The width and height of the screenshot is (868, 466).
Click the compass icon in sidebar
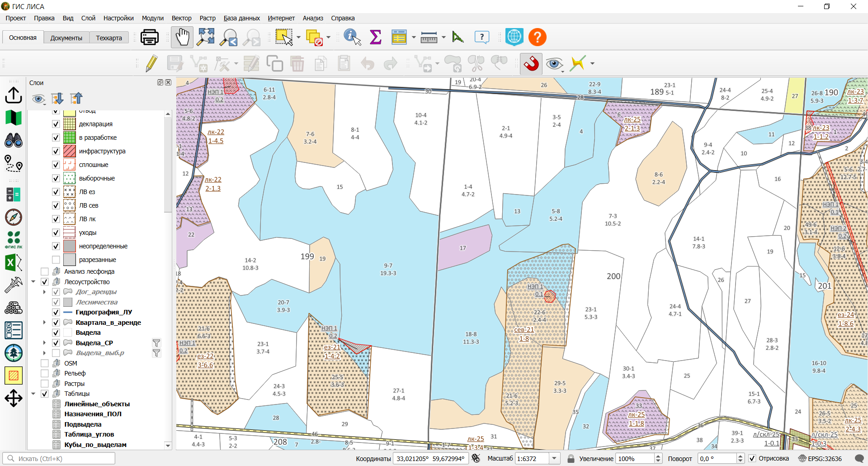click(14, 217)
